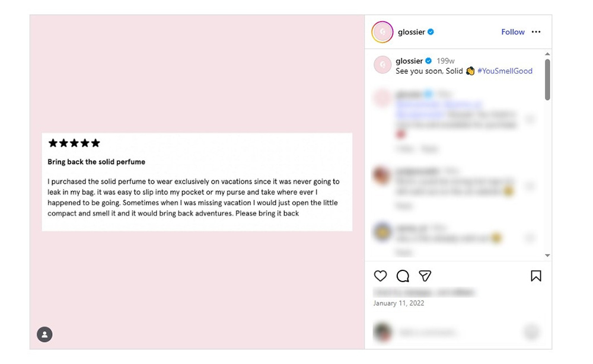
Task: Like the post with the heart icon
Action: pos(380,276)
